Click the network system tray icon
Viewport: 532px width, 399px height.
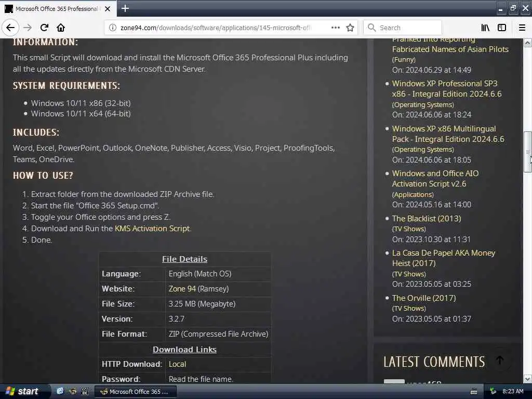click(493, 392)
